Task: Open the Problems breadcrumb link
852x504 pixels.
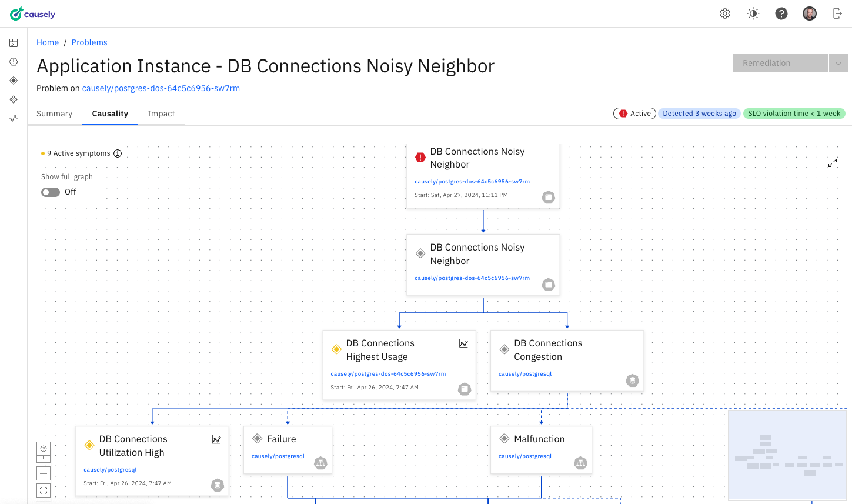Action: click(89, 42)
